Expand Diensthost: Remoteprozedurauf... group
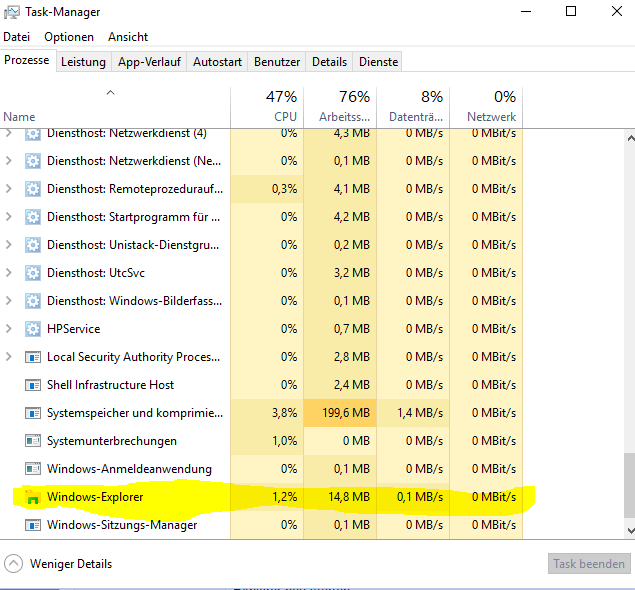Screen dimensions: 635x590 pos(9,189)
